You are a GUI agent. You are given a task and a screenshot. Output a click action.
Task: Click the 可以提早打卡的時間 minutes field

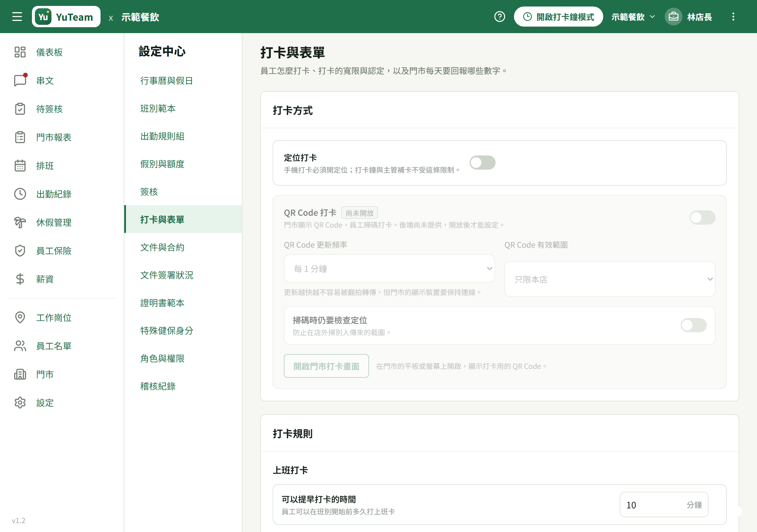tap(664, 505)
